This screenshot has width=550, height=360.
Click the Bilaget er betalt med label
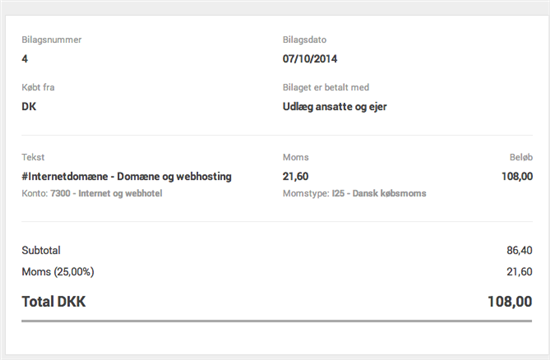(x=326, y=87)
